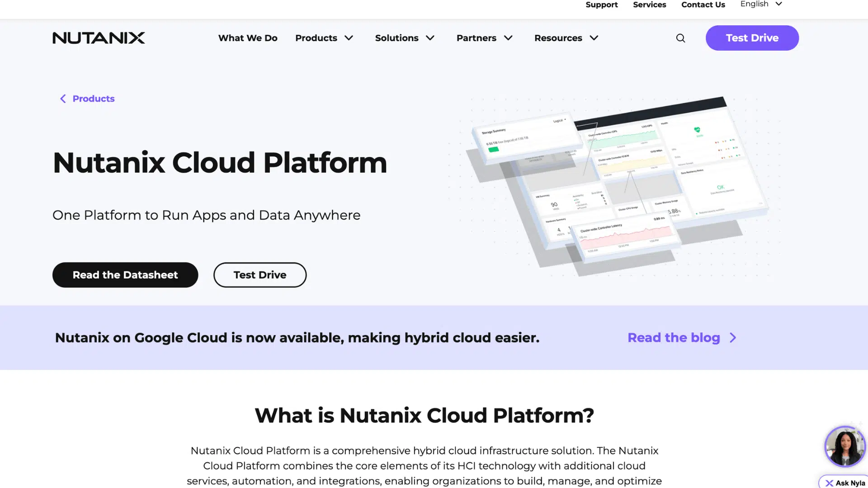The width and height of the screenshot is (868, 488).
Task: Click the back chevron beside Products breadcrumb
Action: [x=63, y=99]
